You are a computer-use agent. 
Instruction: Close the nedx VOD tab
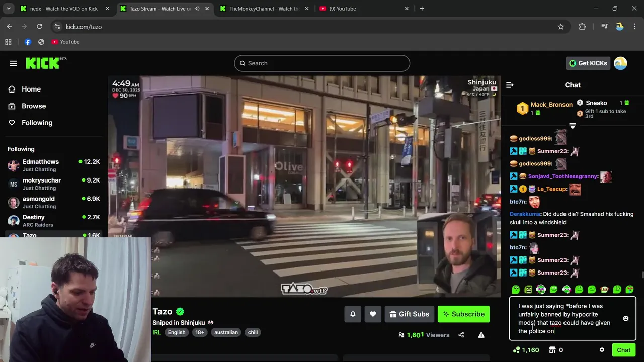[107, 9]
